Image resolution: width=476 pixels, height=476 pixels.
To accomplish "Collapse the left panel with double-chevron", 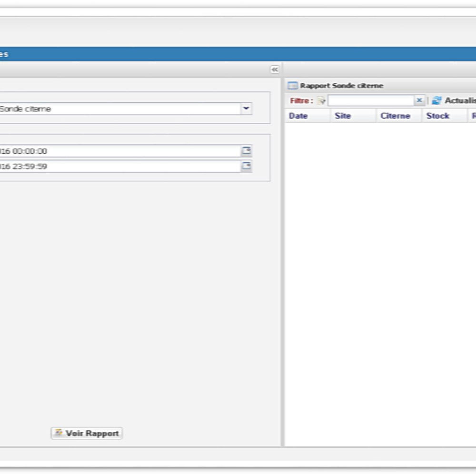I will click(275, 69).
